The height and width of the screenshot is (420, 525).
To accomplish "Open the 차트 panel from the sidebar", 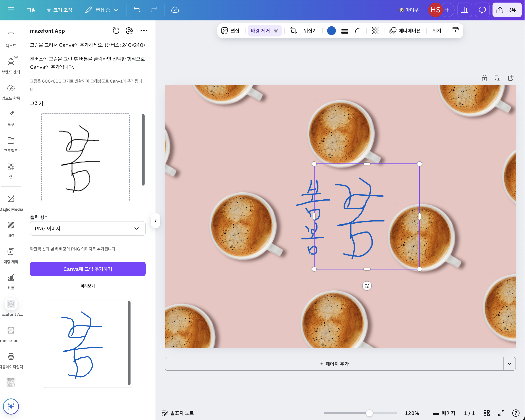I will (x=11, y=281).
